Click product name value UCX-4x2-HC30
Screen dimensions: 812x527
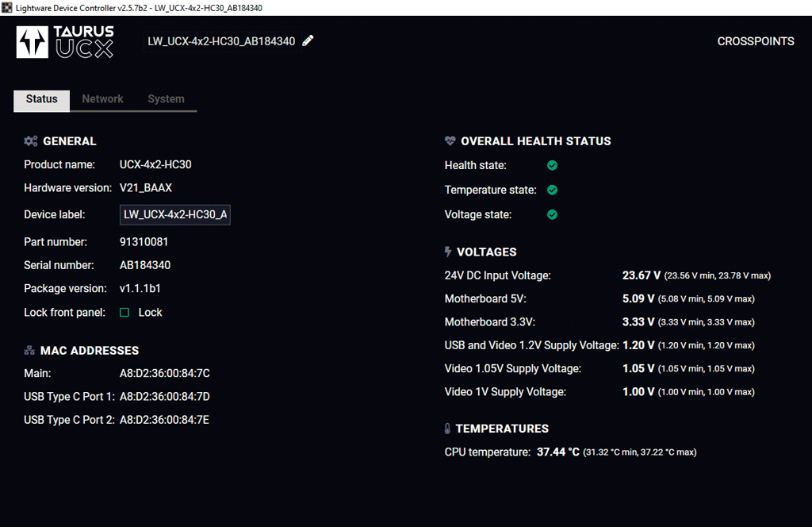coord(155,165)
